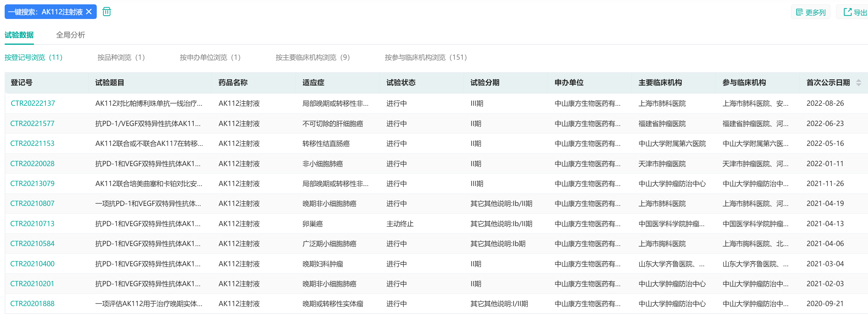The height and width of the screenshot is (321, 868).
Task: Click the 广泛期小细胞肺癌 indication cell
Action: pyautogui.click(x=329, y=244)
